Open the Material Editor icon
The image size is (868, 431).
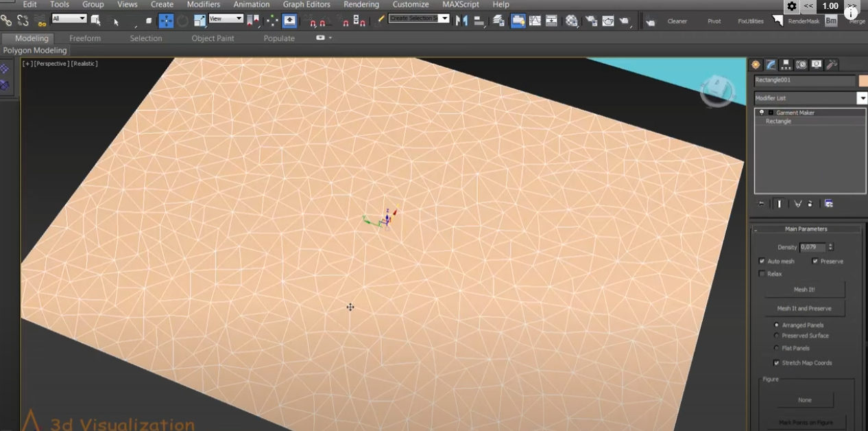coord(572,21)
